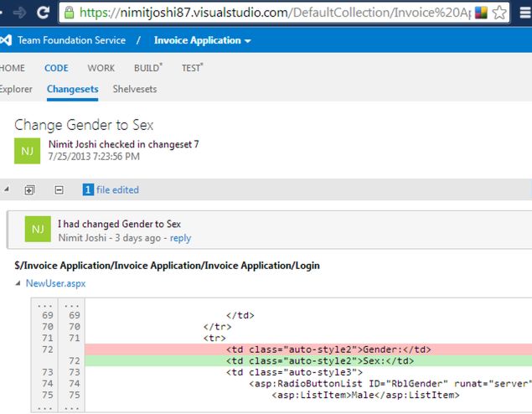Click the collapse all files icon

click(59, 190)
